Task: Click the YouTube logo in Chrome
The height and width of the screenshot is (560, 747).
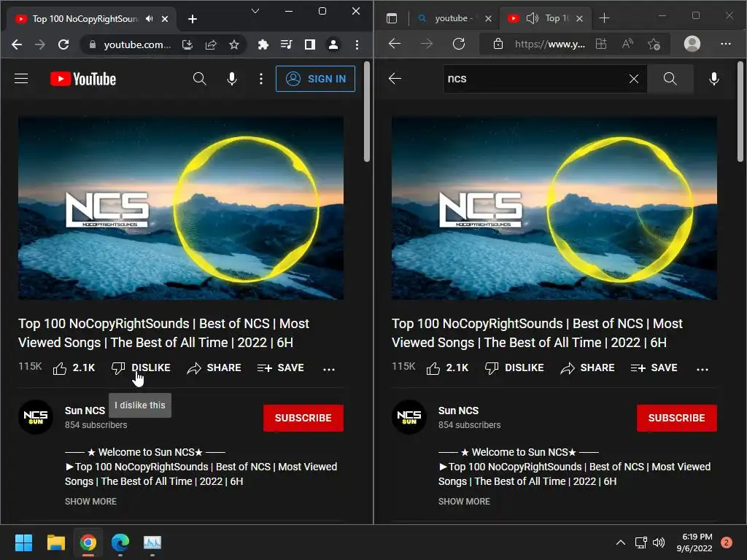Action: [83, 79]
